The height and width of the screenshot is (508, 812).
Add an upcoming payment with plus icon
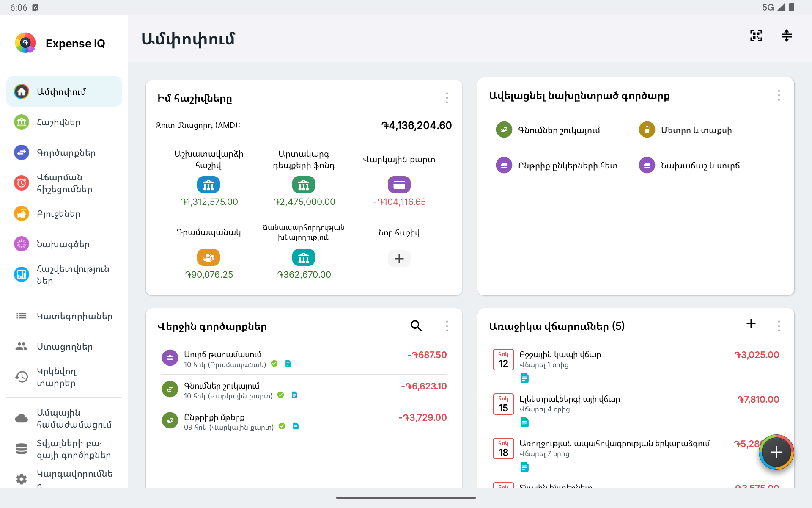tap(751, 323)
